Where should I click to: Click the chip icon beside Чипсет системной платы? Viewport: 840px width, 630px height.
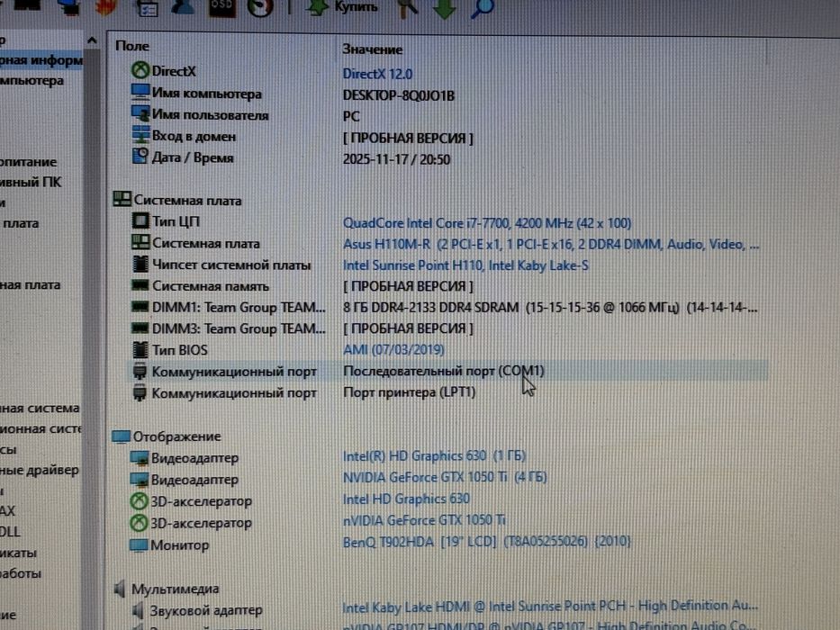click(140, 264)
